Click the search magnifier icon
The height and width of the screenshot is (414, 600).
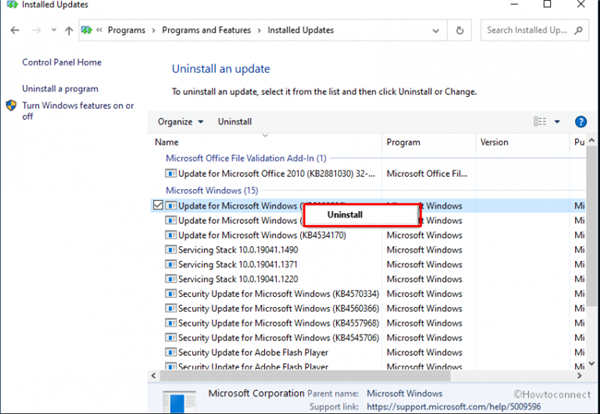[589, 31]
